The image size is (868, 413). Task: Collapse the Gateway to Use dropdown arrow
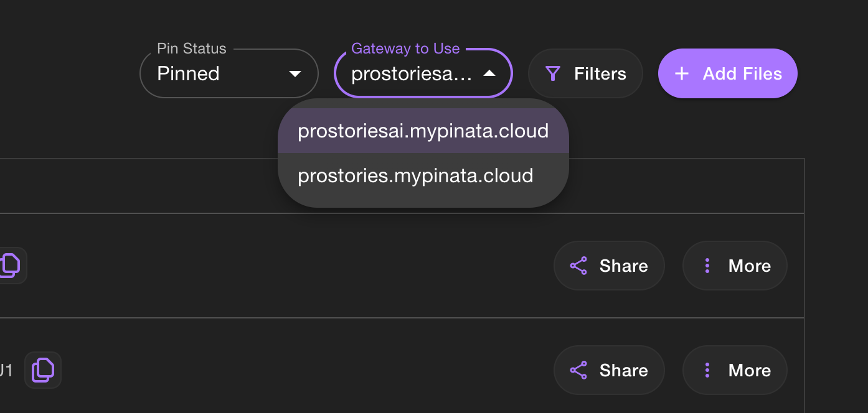[x=489, y=73]
